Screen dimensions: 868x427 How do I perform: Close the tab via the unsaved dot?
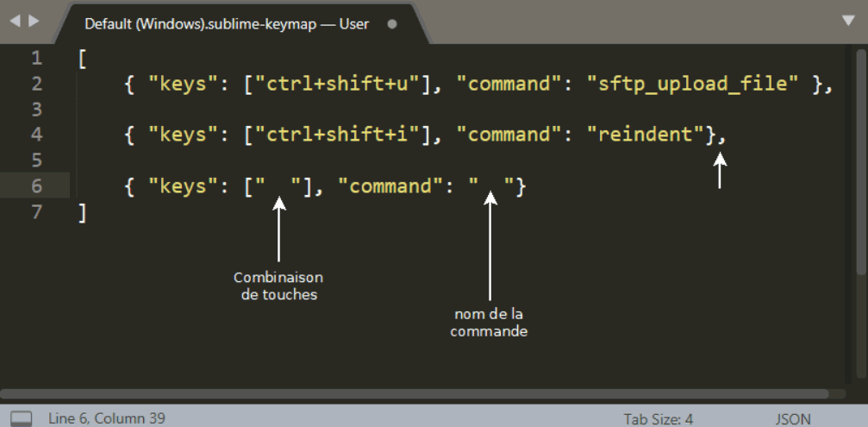pyautogui.click(x=392, y=24)
